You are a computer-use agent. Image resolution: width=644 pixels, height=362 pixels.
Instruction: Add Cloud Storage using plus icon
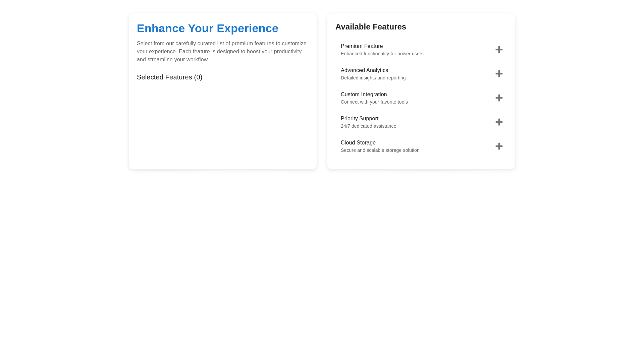(499, 146)
